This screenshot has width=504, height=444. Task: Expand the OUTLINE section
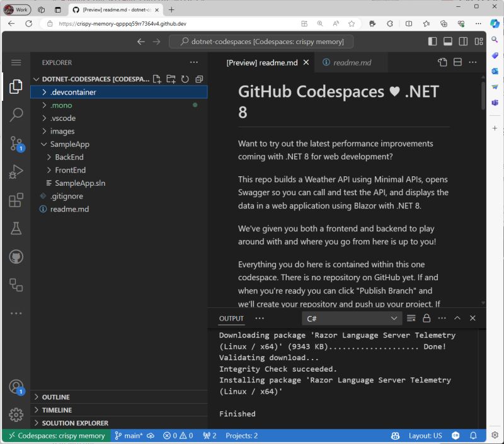[57, 397]
